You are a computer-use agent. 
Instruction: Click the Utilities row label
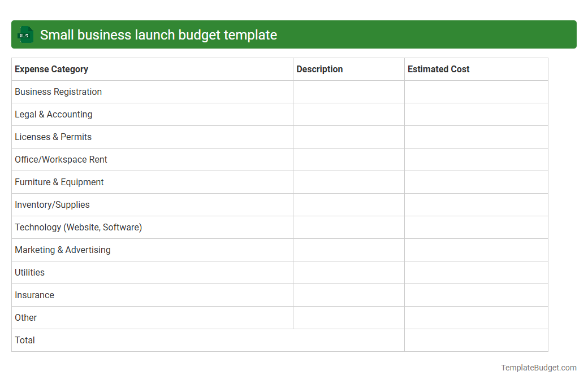pos(29,272)
